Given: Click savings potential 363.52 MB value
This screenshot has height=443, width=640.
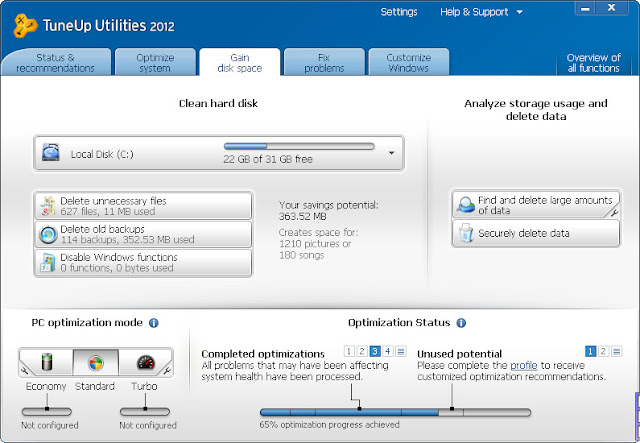Looking at the screenshot, I should [x=302, y=216].
